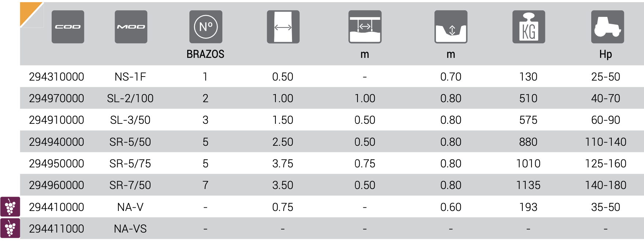Click the COD column header icon
The image size is (644, 241).
pos(68,27)
